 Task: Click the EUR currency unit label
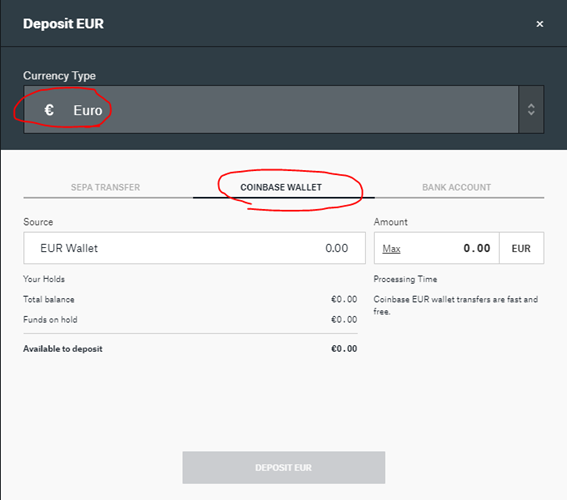point(521,248)
